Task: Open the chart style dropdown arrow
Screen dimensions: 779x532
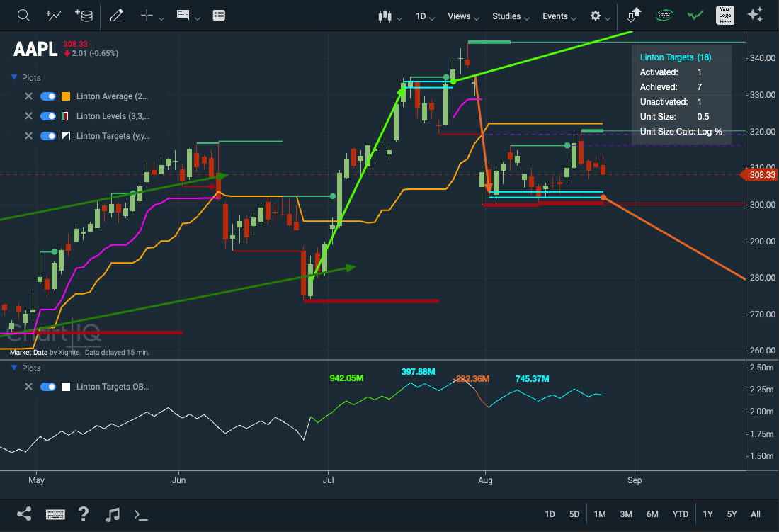Action: [399, 18]
